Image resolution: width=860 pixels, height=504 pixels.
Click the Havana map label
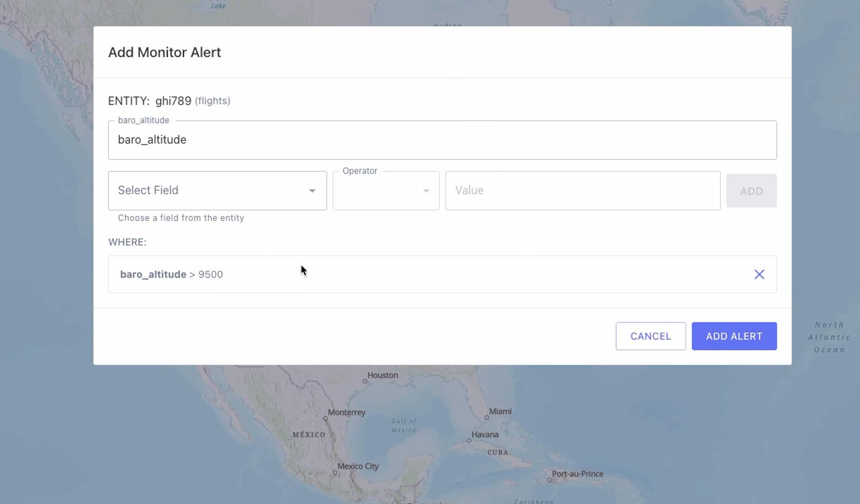[485, 434]
